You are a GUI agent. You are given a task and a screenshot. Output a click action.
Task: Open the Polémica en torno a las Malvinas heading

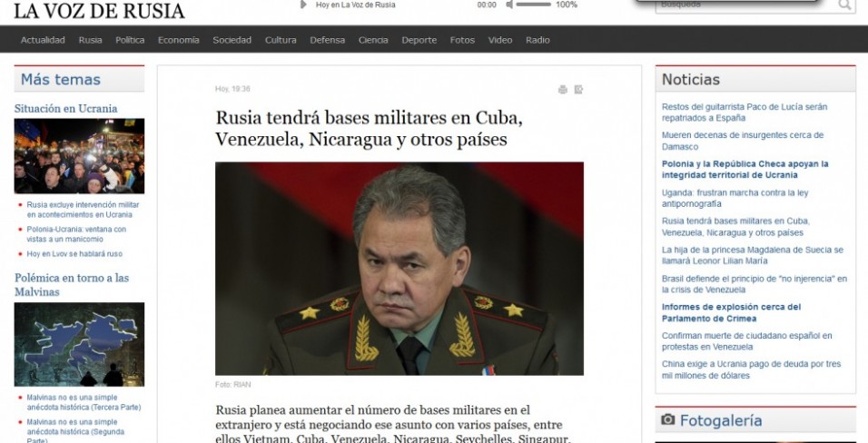coord(72,285)
